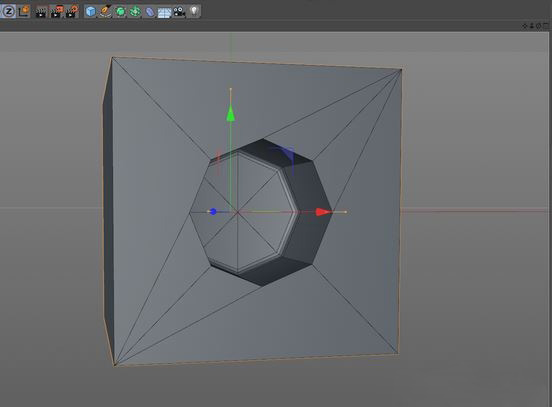552x407 pixels.
Task: Add a Floor environment object
Action: [x=164, y=12]
